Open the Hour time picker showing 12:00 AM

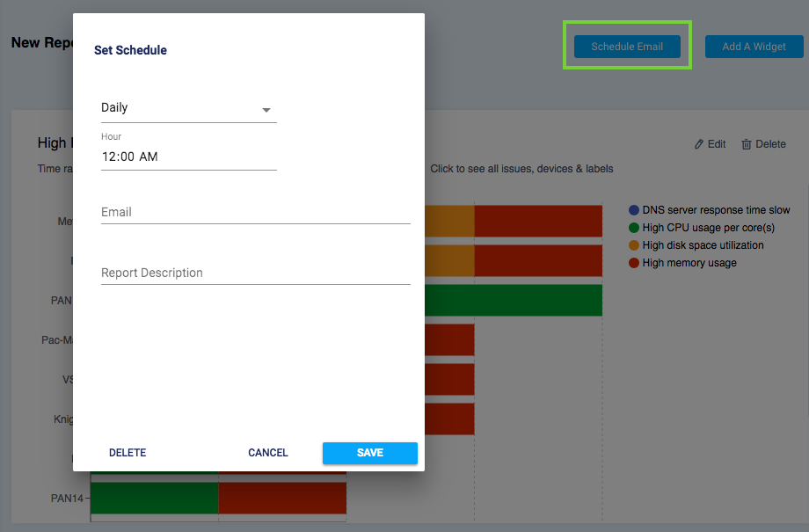click(188, 157)
